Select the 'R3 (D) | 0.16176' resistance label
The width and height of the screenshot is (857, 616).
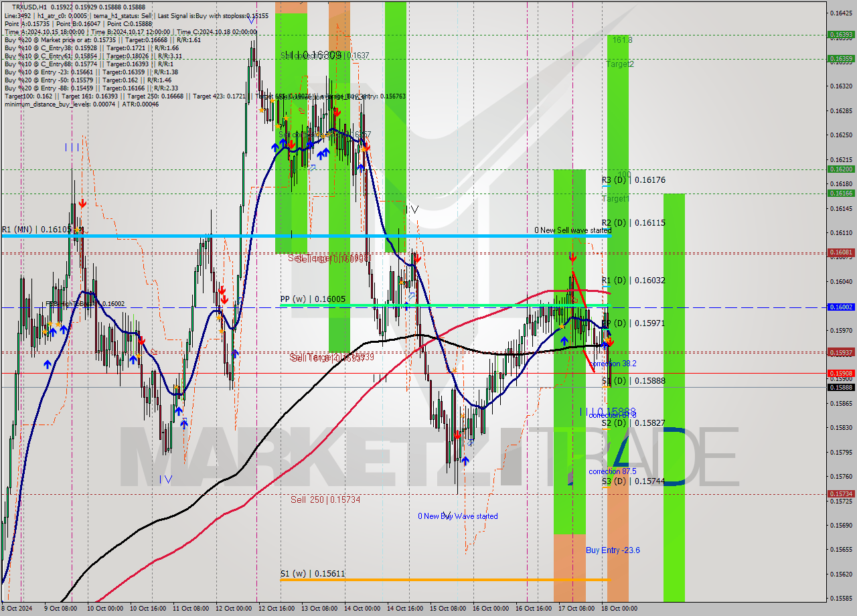(x=633, y=180)
